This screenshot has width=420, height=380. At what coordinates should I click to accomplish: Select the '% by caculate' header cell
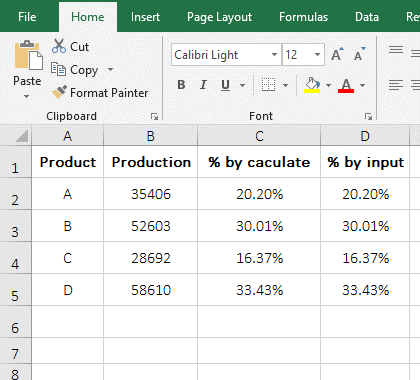click(x=259, y=162)
